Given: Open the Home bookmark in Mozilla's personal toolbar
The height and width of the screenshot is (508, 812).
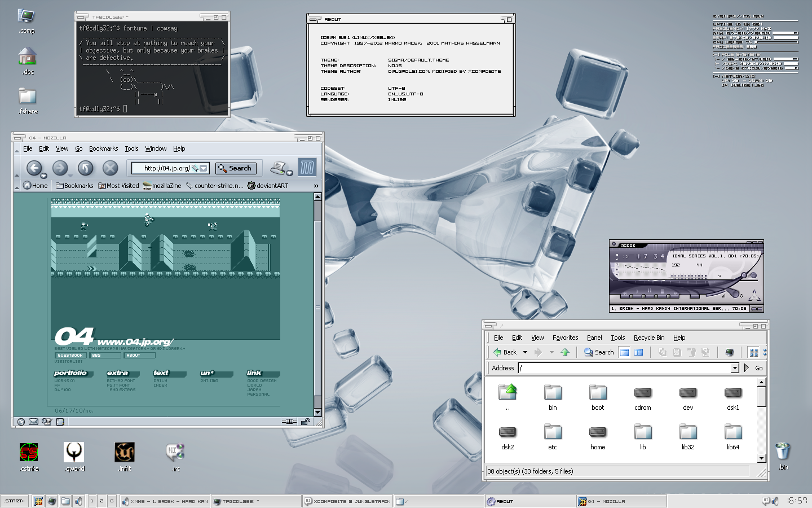Looking at the screenshot, I should [36, 185].
